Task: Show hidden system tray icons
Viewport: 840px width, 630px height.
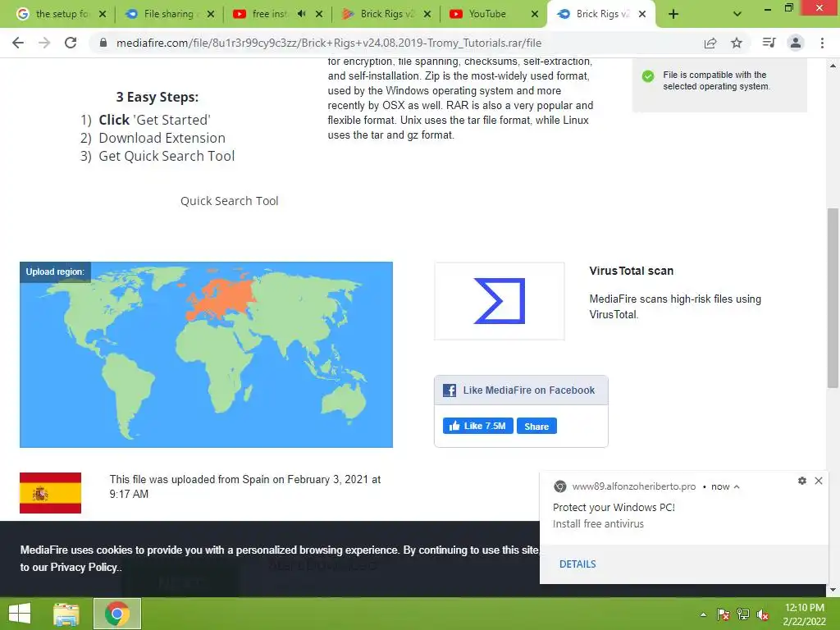Action: (703, 614)
